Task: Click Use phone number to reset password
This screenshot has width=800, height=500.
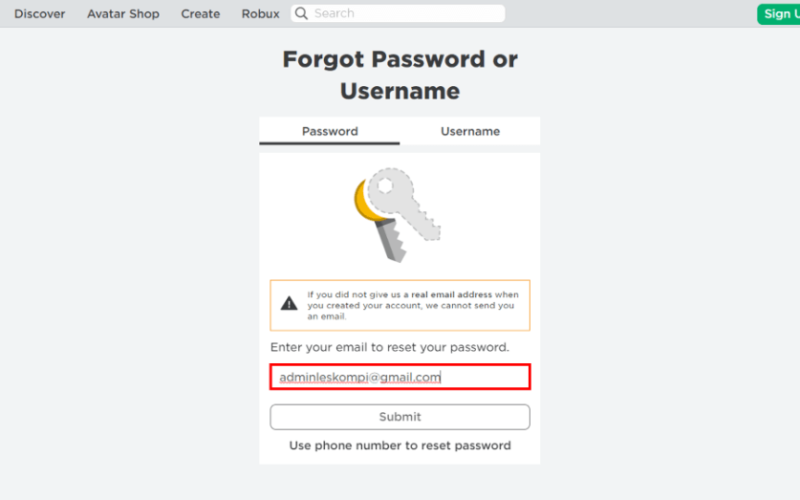Action: tap(400, 445)
